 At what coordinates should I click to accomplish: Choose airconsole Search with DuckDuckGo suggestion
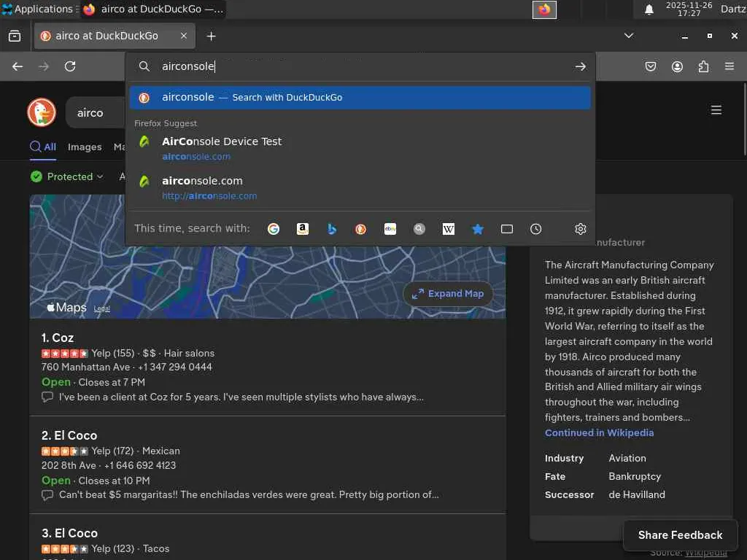[x=360, y=98]
